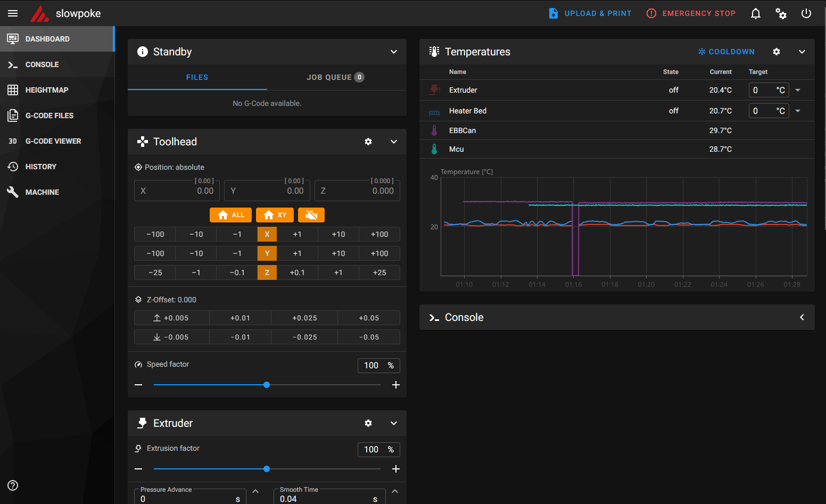Click the Heater Bed target temperature field

(x=761, y=111)
